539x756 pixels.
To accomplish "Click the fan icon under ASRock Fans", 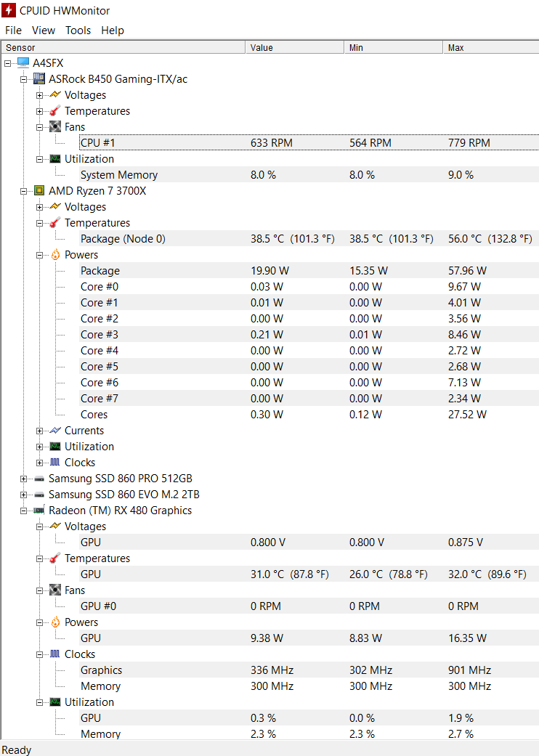I will (55, 127).
